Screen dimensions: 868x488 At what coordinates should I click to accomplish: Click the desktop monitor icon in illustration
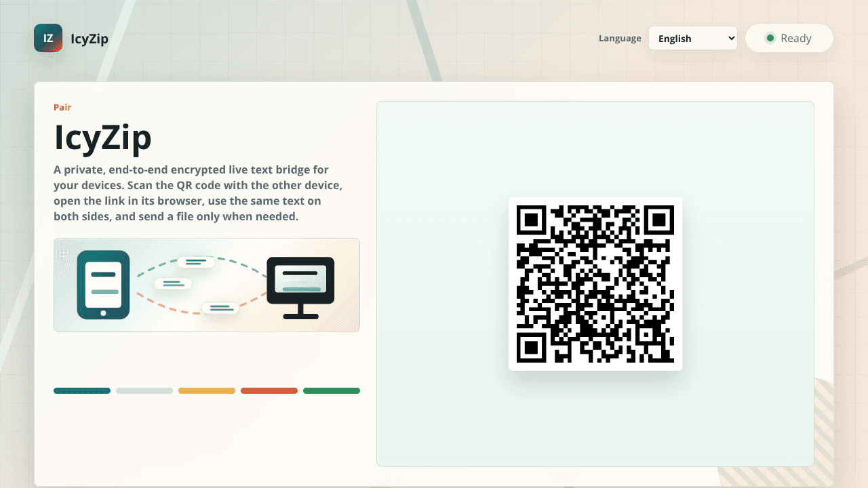point(301,288)
